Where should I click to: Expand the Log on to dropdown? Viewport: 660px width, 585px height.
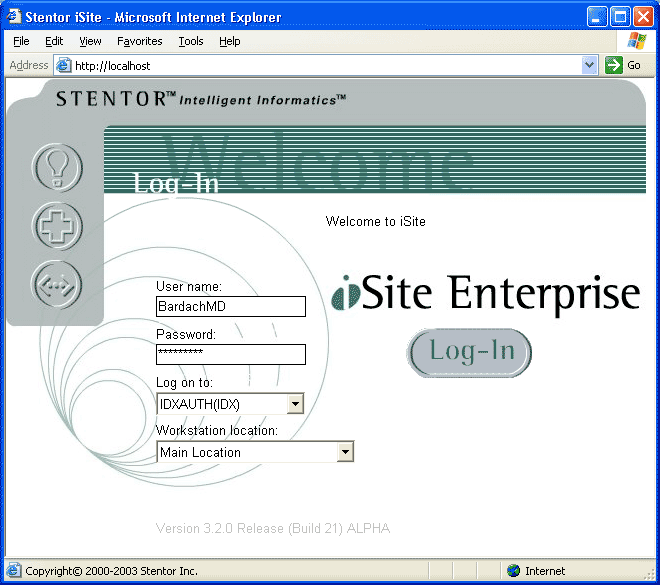[x=294, y=404]
